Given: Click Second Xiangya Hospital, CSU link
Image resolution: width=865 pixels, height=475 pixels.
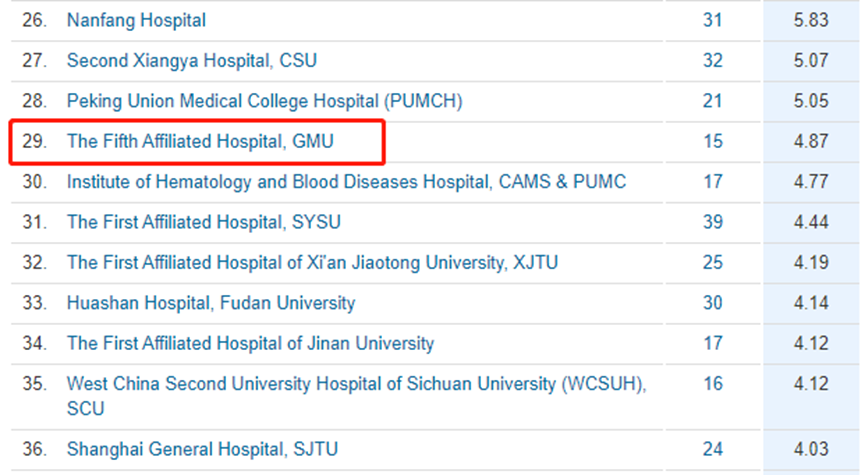Looking at the screenshot, I should pos(191,60).
